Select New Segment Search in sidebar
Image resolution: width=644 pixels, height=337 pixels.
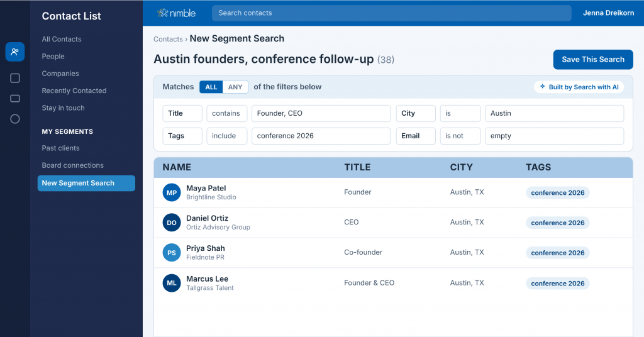(86, 183)
